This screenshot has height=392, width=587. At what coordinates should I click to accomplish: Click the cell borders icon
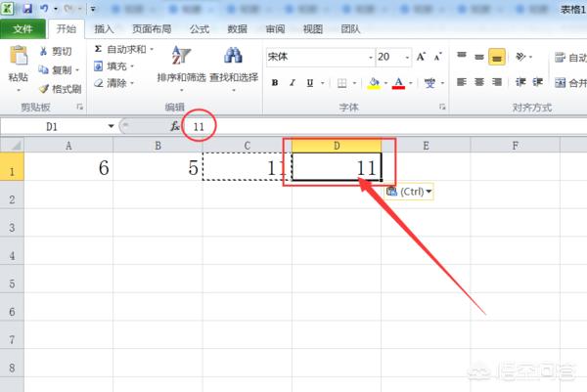[341, 83]
